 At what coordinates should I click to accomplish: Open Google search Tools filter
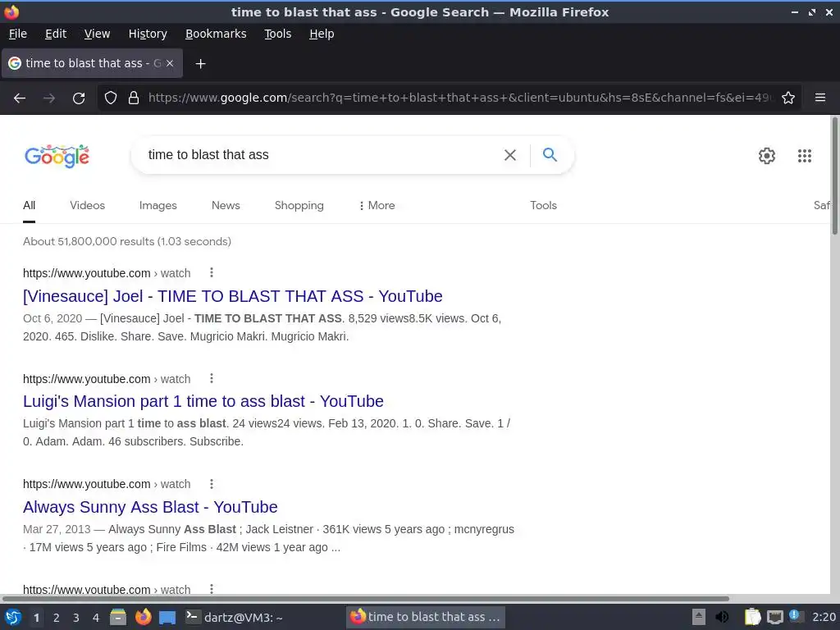(x=543, y=205)
